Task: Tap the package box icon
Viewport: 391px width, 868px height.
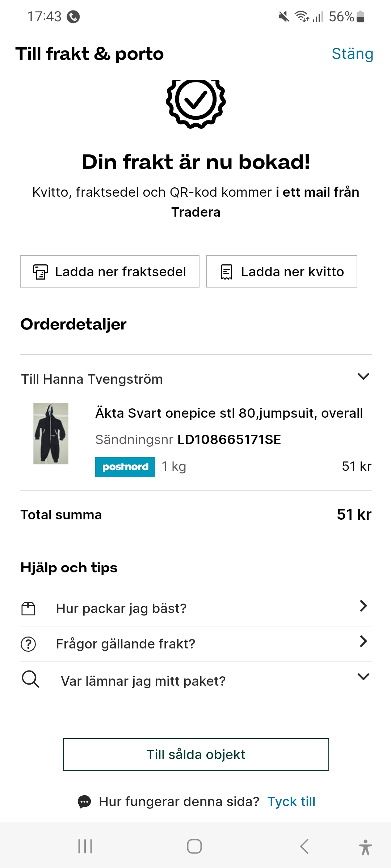Action: 28,609
